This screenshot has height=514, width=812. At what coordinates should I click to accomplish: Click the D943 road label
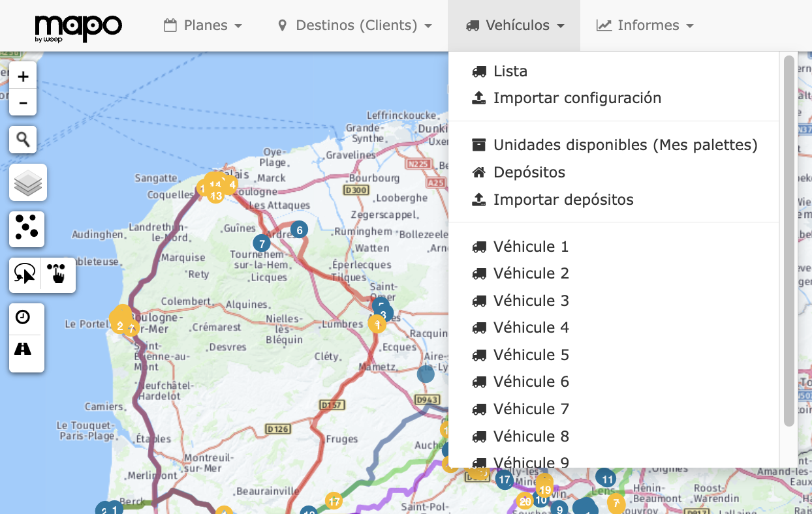[x=428, y=399]
